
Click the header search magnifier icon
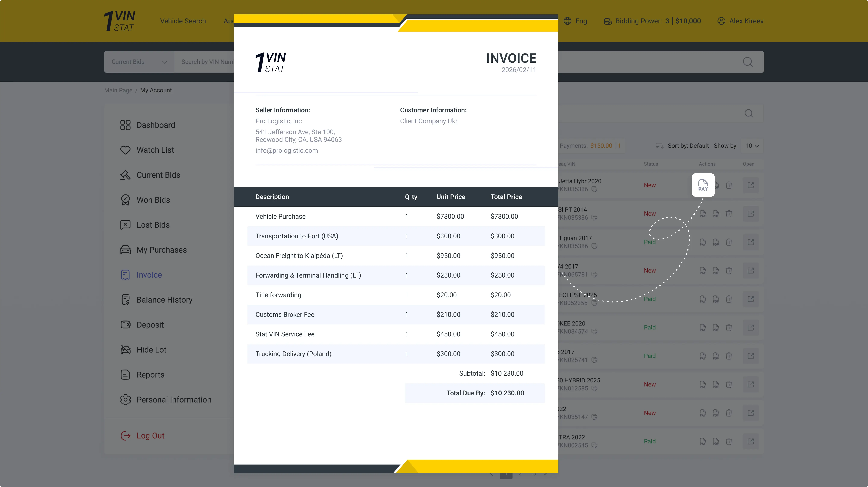[x=747, y=62]
